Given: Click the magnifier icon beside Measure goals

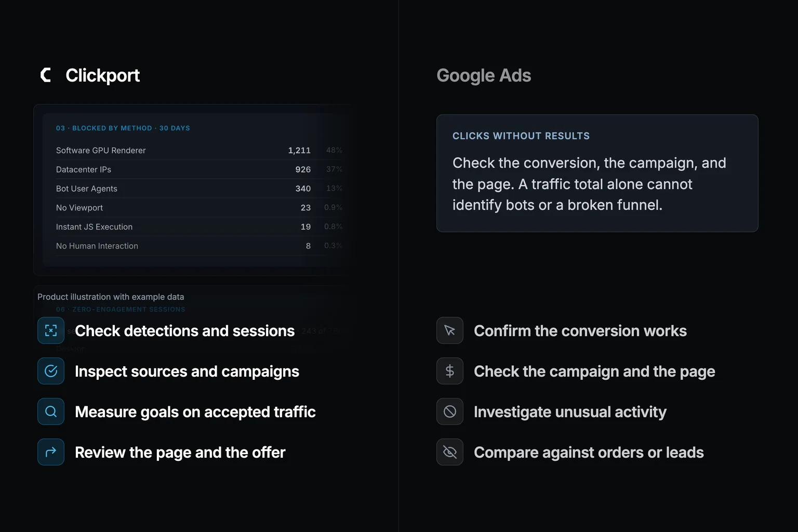Looking at the screenshot, I should (51, 411).
